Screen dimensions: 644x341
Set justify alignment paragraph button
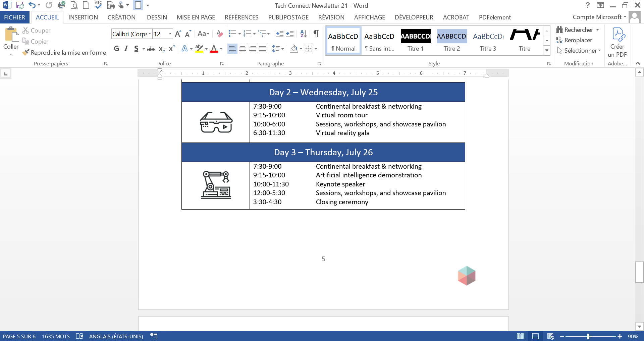click(263, 49)
